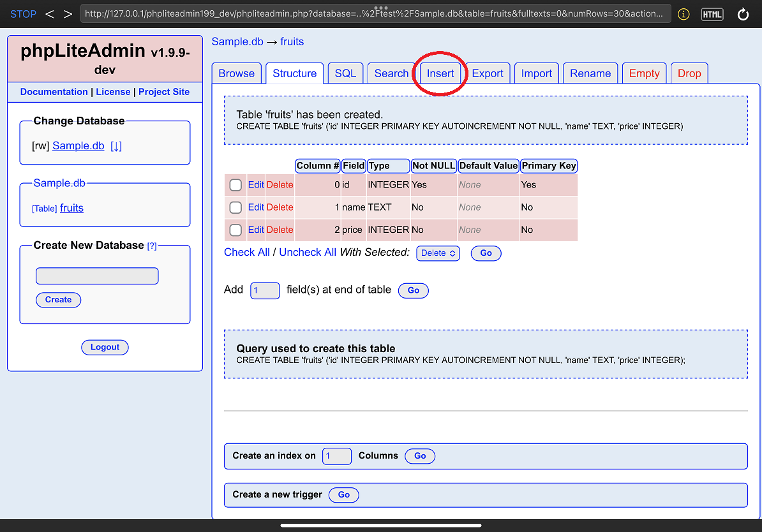Edit the id field
The image size is (762, 532).
coord(256,184)
